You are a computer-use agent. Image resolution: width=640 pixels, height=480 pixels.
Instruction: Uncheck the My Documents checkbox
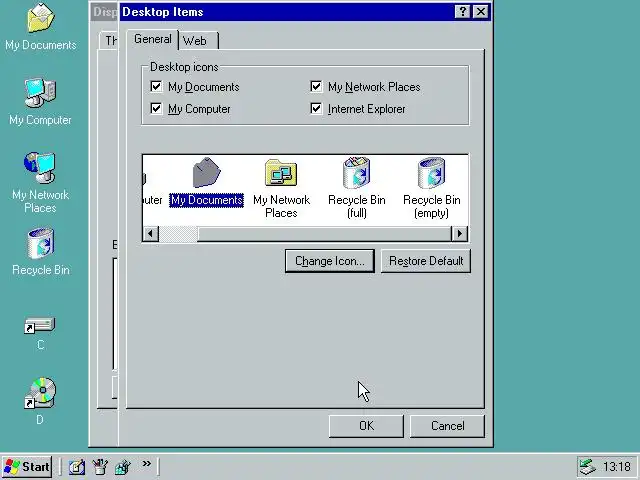coord(156,86)
